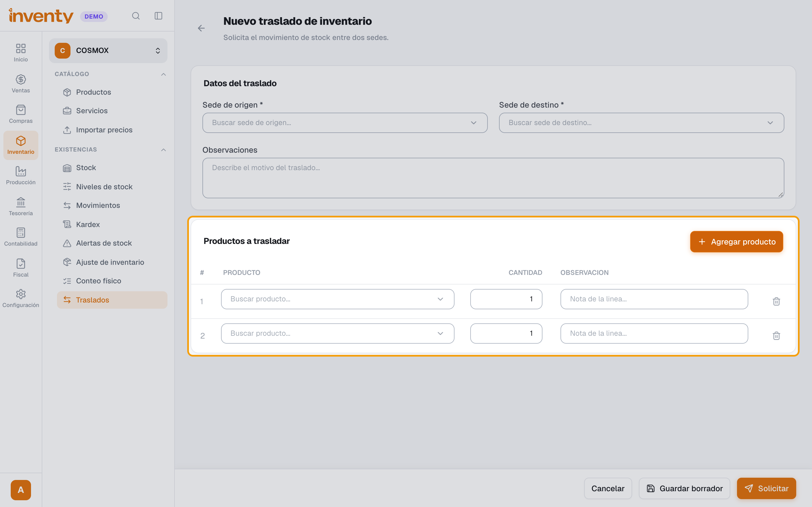Delete product line 2 with trash icon
Viewport: 812px width, 507px height.
776,335
